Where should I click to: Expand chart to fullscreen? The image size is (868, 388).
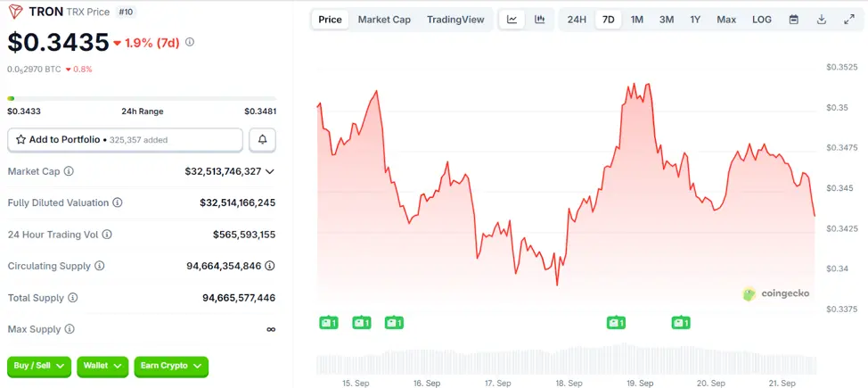848,20
